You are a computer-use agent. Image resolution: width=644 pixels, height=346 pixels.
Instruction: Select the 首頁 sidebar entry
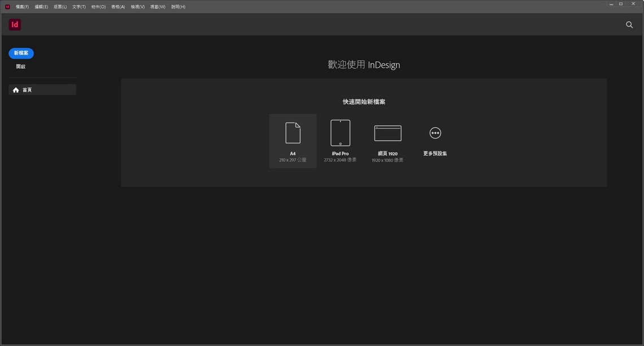coord(27,89)
